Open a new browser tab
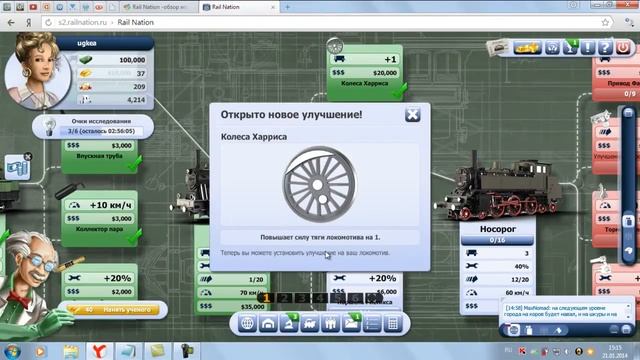This screenshot has height=360, width=640. point(287,7)
